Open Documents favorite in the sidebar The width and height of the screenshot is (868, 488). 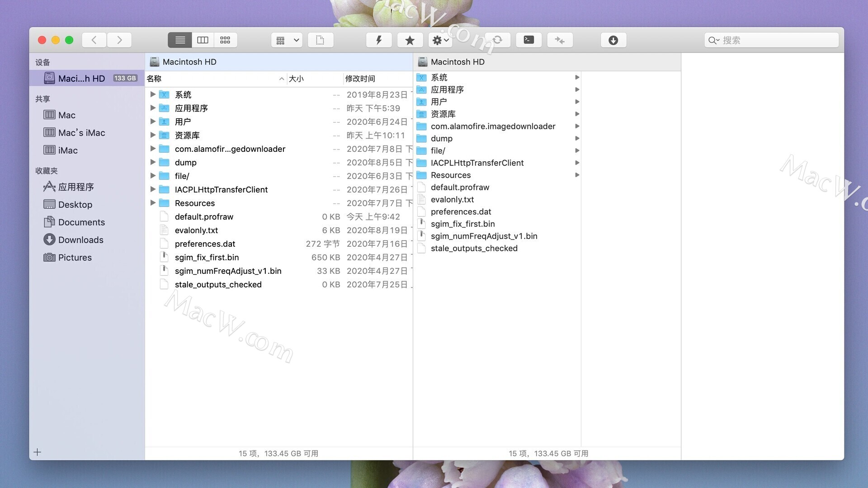[74, 222]
